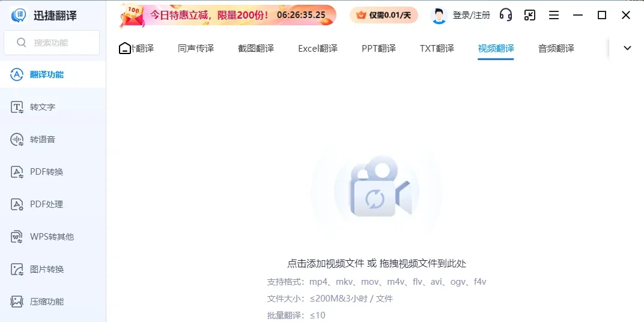Click the user avatar icon
This screenshot has width=644, height=322.
(439, 15)
